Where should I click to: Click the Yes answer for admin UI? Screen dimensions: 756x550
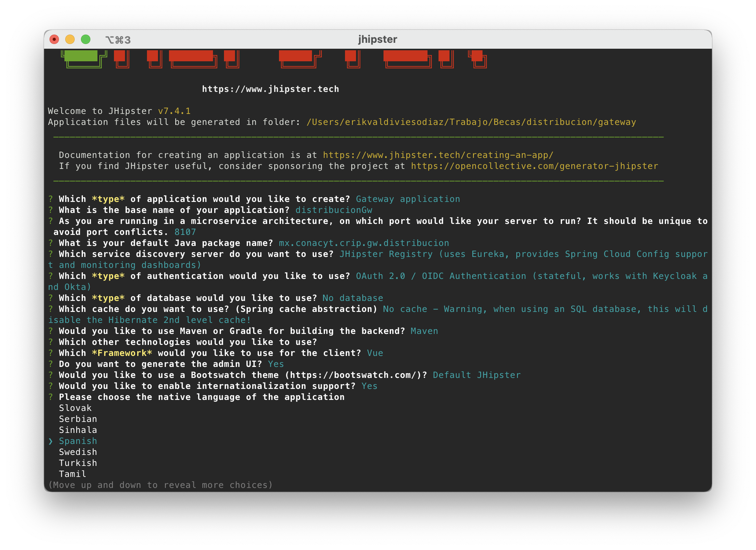276,364
